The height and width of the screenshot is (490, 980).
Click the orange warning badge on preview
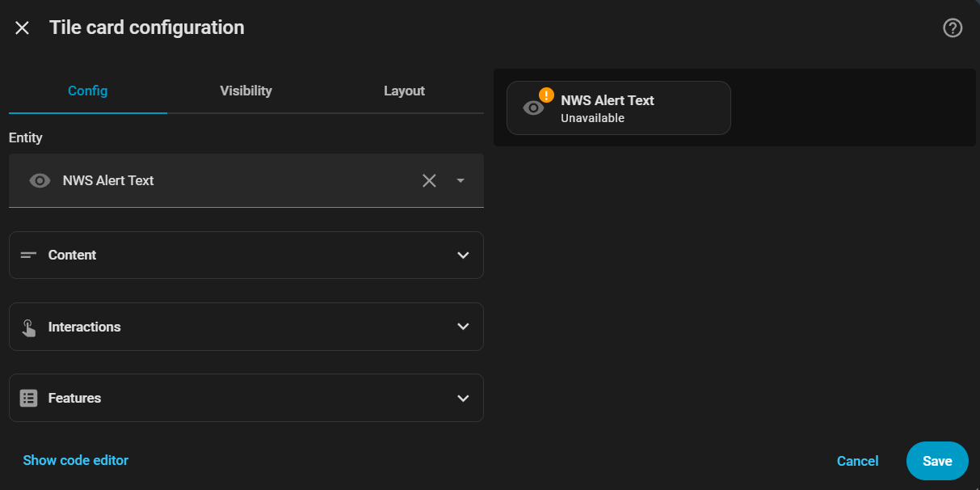coord(546,95)
